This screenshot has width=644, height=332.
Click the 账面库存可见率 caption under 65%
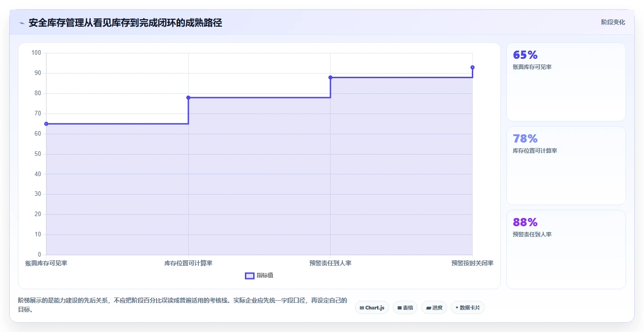pos(532,67)
